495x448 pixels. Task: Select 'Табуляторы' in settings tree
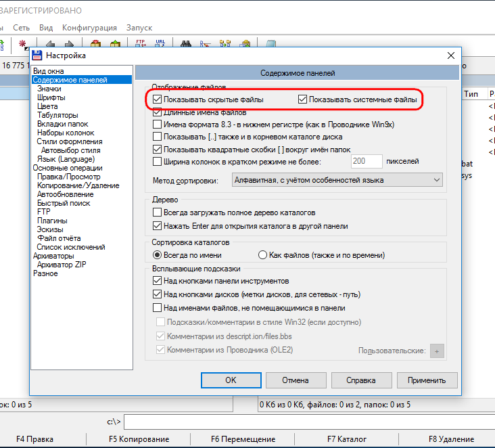[x=57, y=115]
